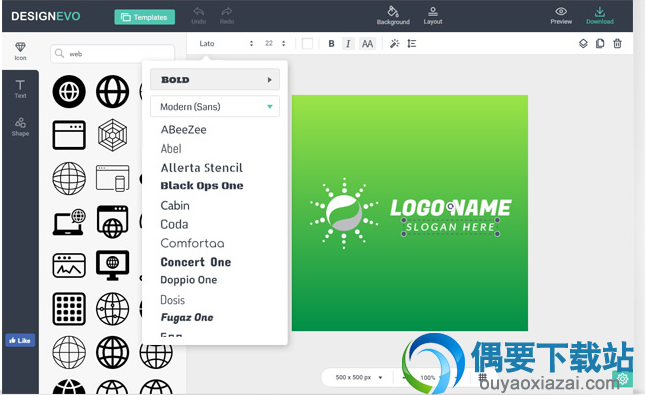Delete selection with trash icon
The image size is (645, 395).
point(617,44)
